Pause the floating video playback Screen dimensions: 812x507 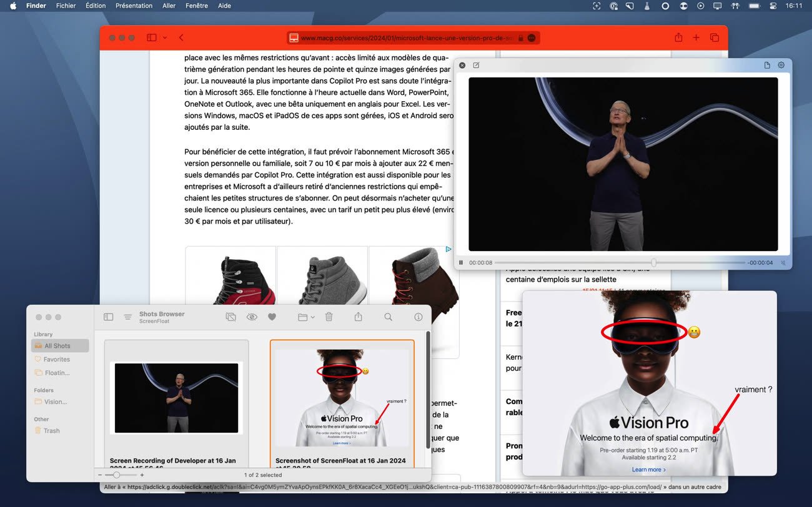pyautogui.click(x=461, y=263)
